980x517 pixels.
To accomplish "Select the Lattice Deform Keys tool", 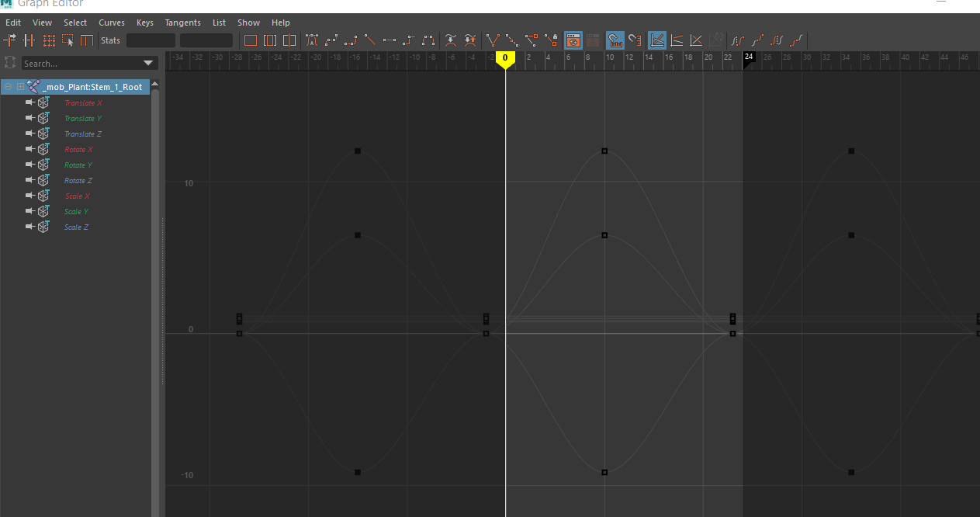I will click(48, 40).
